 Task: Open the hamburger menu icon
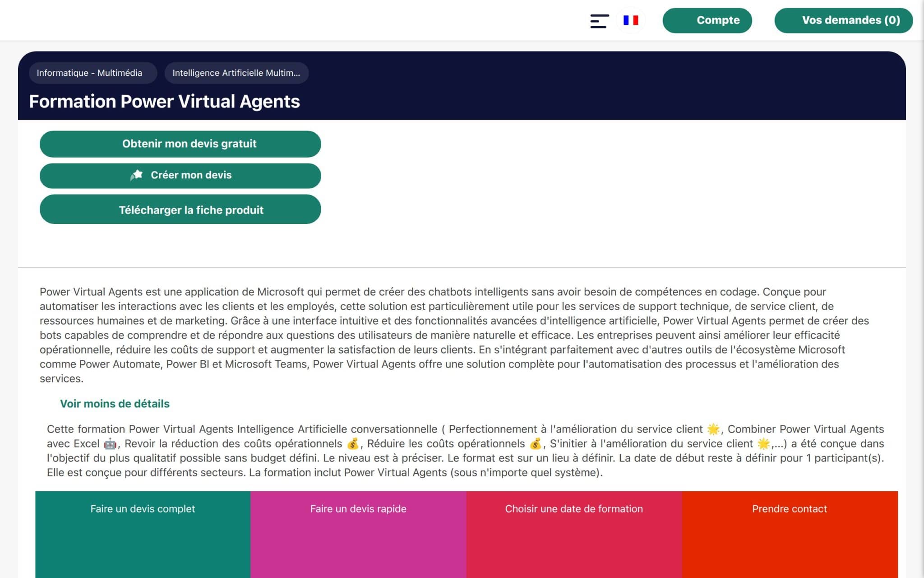pos(600,21)
